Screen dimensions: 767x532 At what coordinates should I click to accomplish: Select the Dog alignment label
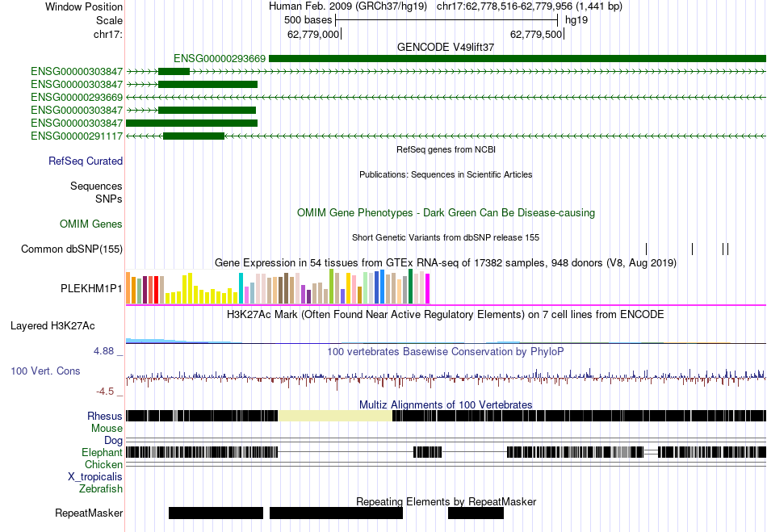click(114, 441)
